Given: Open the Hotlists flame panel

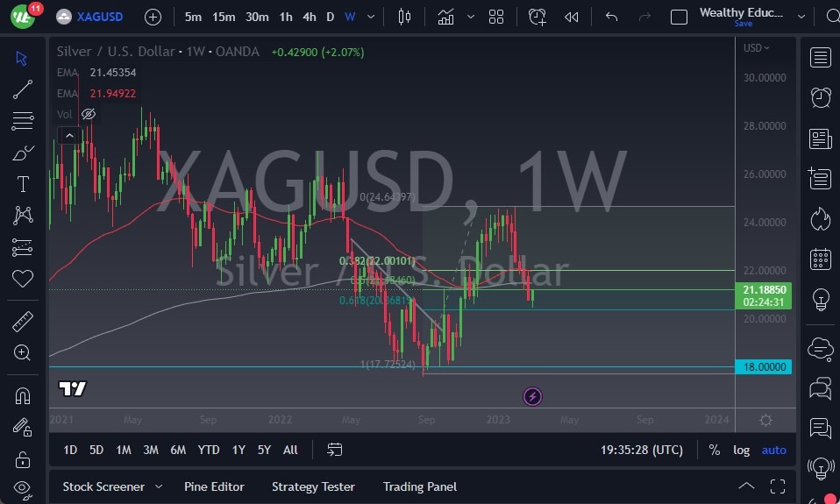Looking at the screenshot, I should 820,218.
